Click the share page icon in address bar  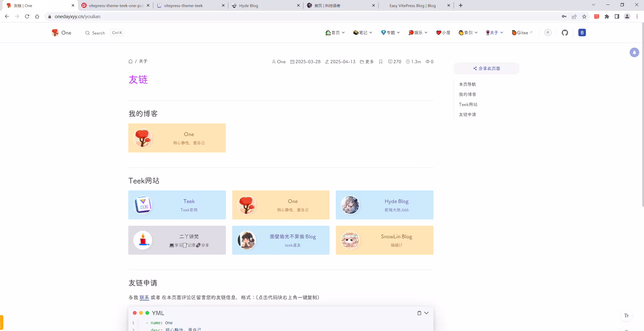[x=574, y=16]
